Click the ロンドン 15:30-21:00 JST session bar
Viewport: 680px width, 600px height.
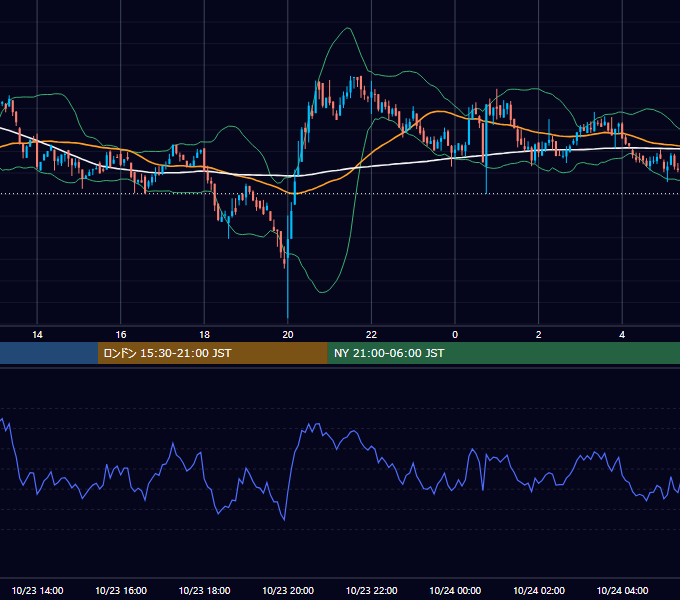212,353
